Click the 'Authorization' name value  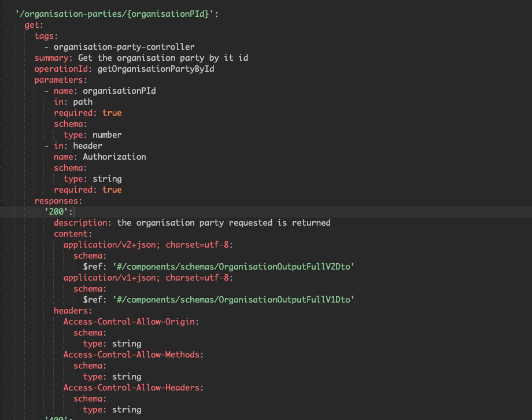(114, 157)
